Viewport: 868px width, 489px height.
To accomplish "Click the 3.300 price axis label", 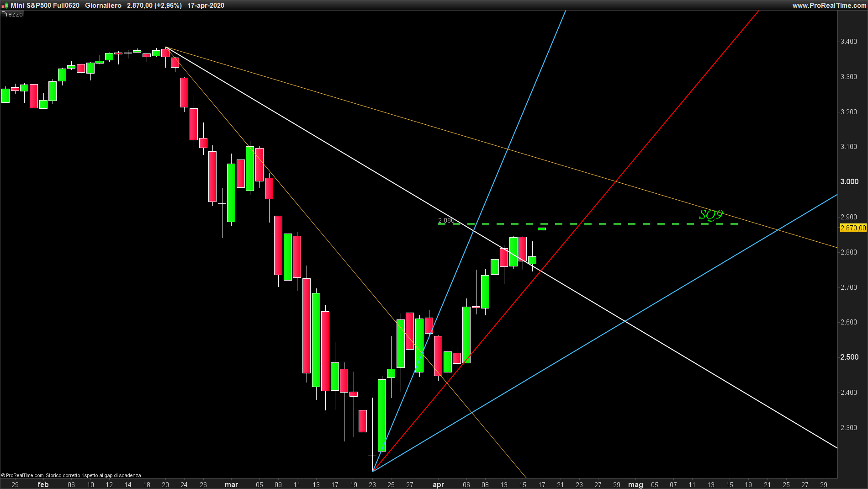I will pos(849,77).
